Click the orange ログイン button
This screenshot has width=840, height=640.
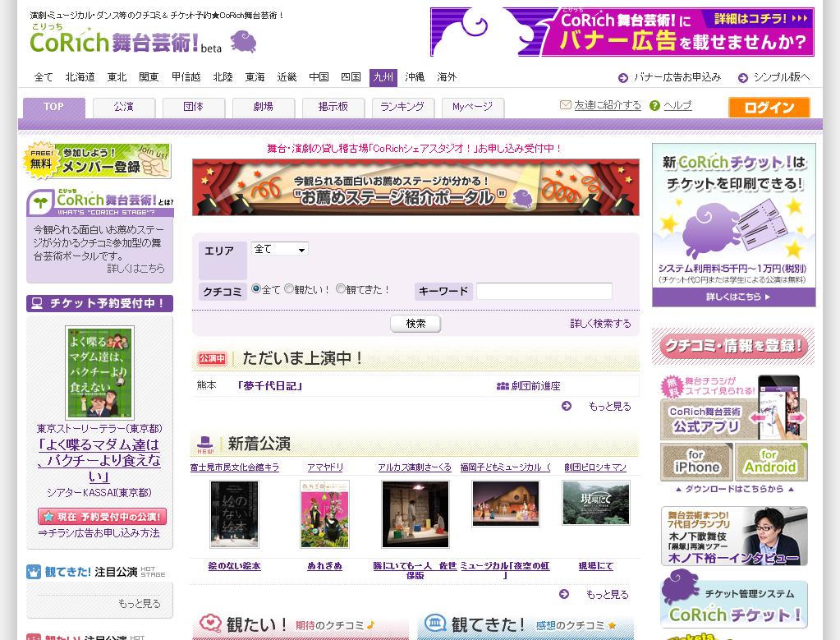coord(769,107)
